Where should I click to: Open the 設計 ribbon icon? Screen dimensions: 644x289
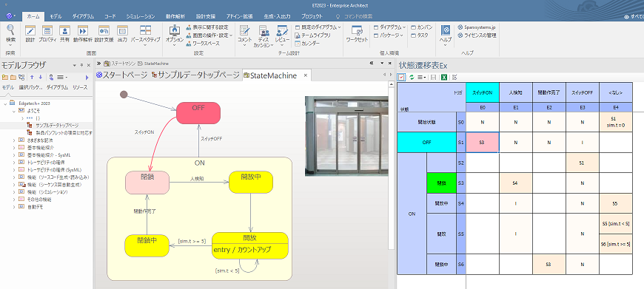[30, 31]
